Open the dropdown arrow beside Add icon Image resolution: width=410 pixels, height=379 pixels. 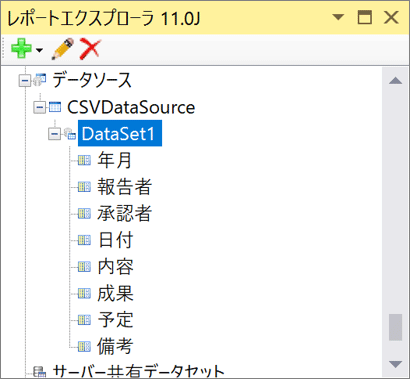39,51
